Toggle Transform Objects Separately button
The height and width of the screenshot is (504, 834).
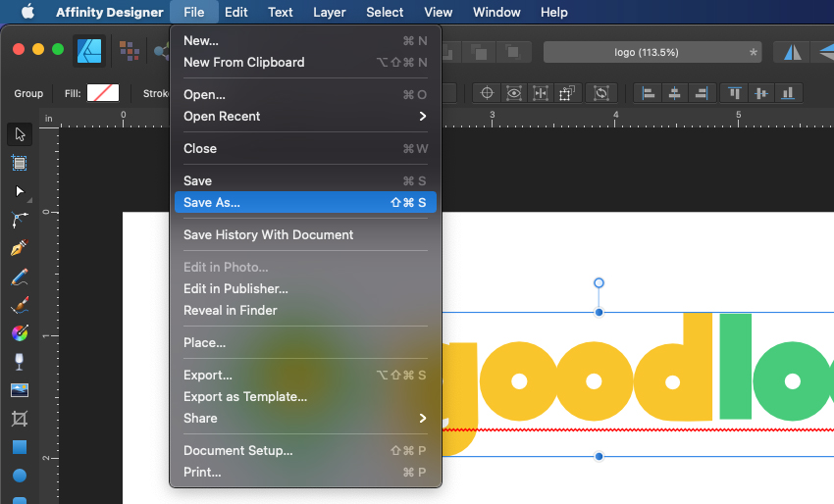[x=567, y=93]
